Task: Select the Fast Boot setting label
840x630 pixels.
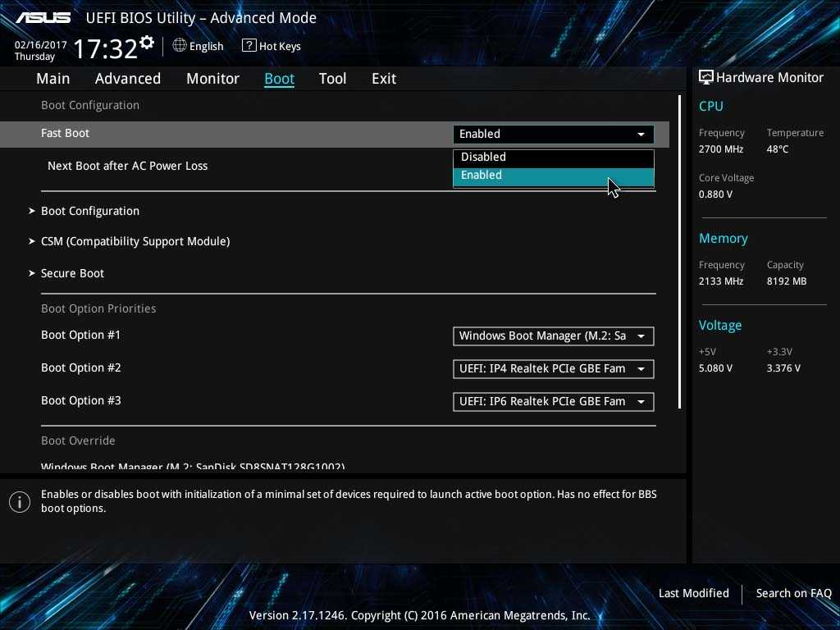Action: [x=65, y=133]
